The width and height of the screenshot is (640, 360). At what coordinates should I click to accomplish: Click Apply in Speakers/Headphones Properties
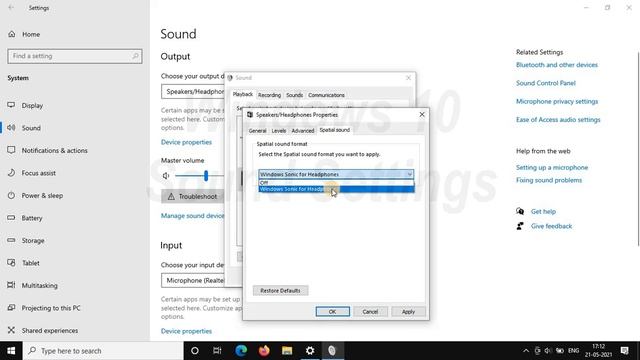pos(408,311)
